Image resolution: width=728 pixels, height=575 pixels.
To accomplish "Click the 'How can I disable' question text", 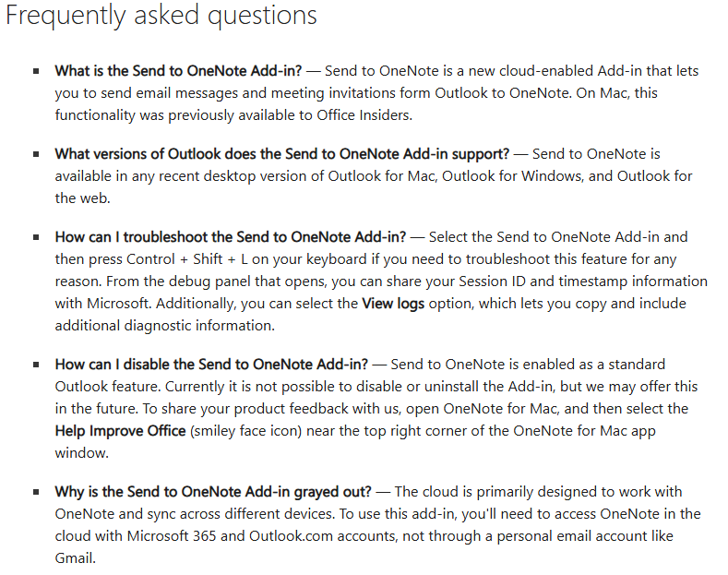I will pyautogui.click(x=211, y=365).
